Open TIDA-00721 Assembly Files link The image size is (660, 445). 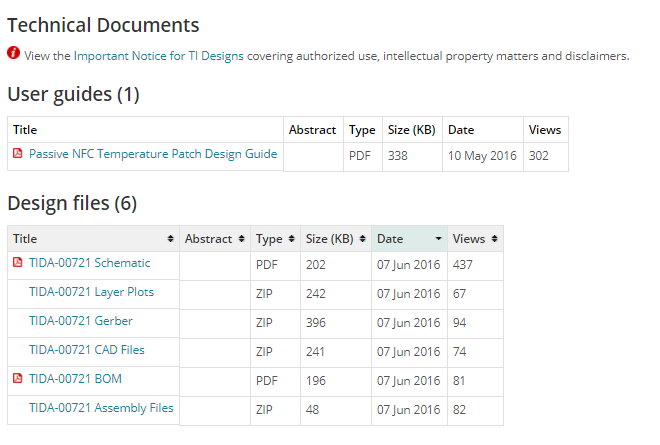click(101, 408)
